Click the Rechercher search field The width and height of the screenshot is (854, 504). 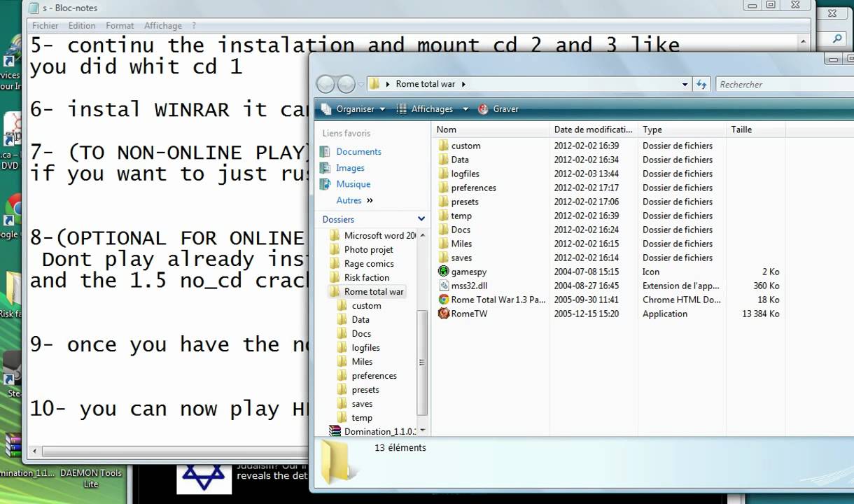(x=784, y=84)
